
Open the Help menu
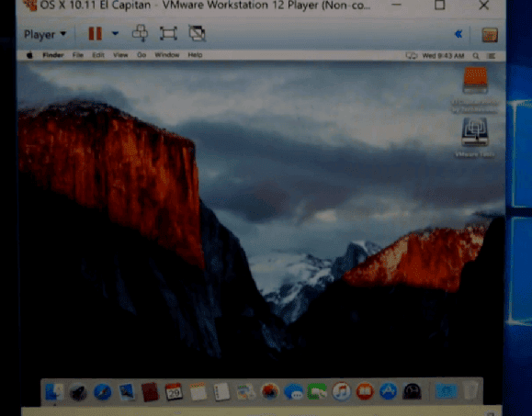(x=195, y=55)
